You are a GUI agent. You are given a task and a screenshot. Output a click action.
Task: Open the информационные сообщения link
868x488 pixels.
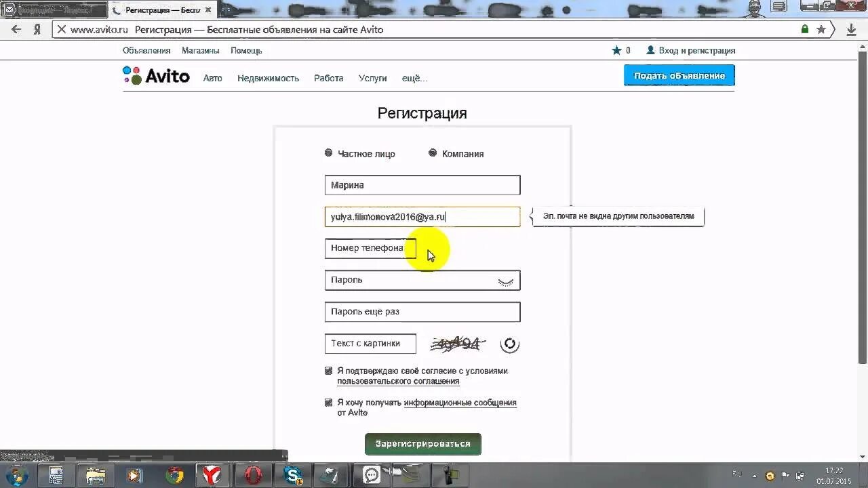pyautogui.click(x=460, y=403)
